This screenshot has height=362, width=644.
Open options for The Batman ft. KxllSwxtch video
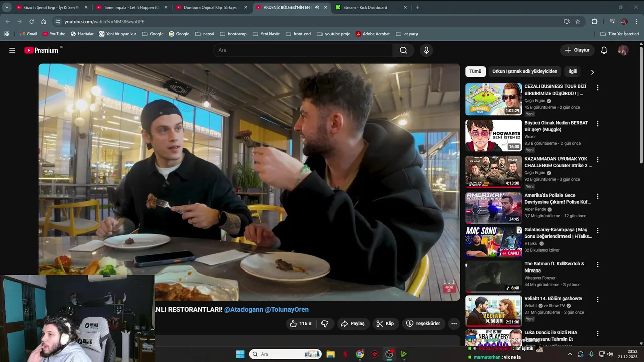coord(597,265)
